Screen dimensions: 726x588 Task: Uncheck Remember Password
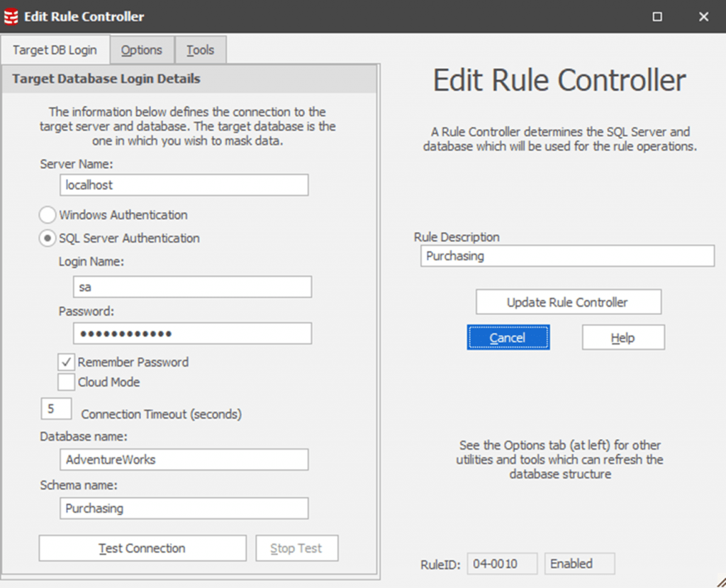[65, 362]
